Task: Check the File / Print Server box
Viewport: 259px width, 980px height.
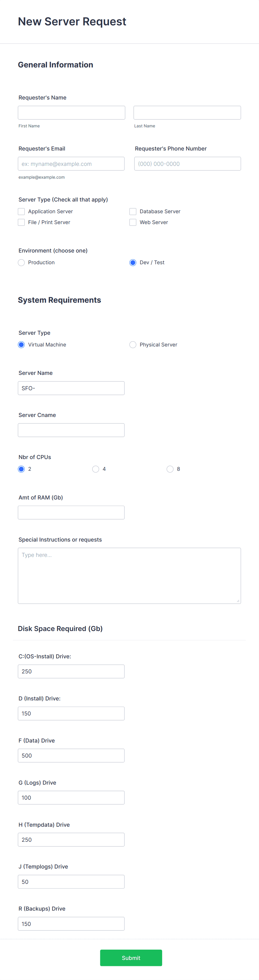Action: click(21, 222)
